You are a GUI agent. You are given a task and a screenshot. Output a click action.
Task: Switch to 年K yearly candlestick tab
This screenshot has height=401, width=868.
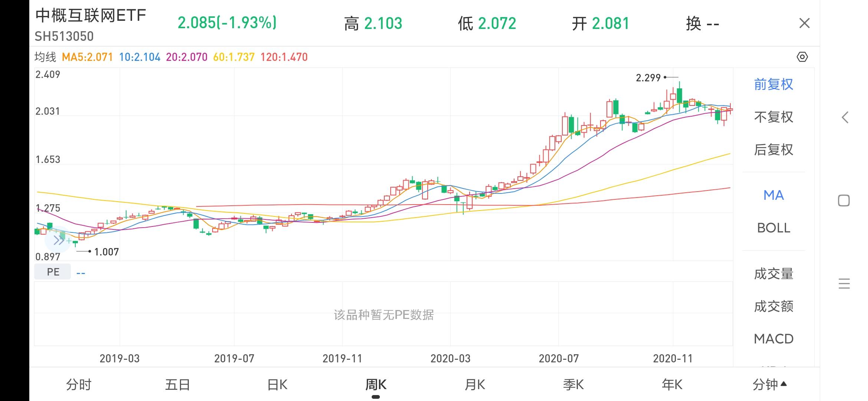(x=672, y=385)
